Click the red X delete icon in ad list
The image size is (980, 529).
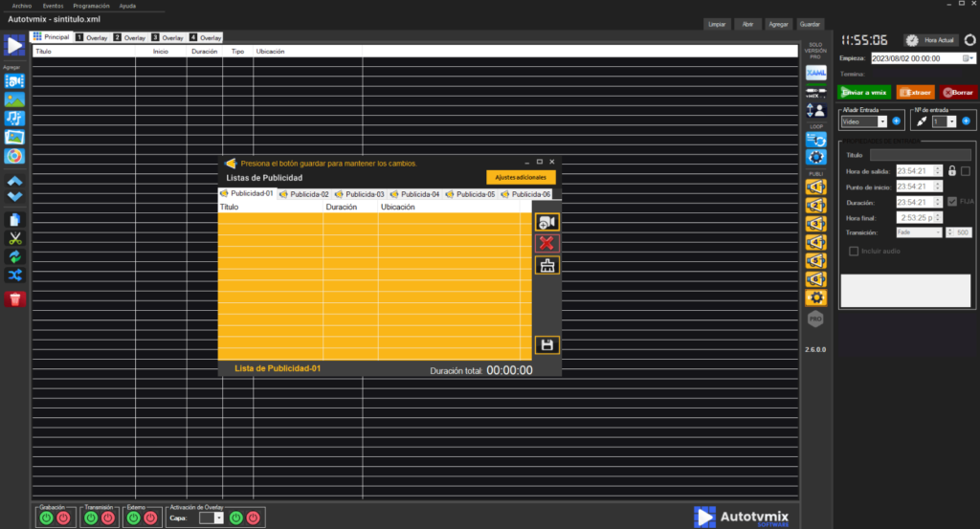pos(547,244)
